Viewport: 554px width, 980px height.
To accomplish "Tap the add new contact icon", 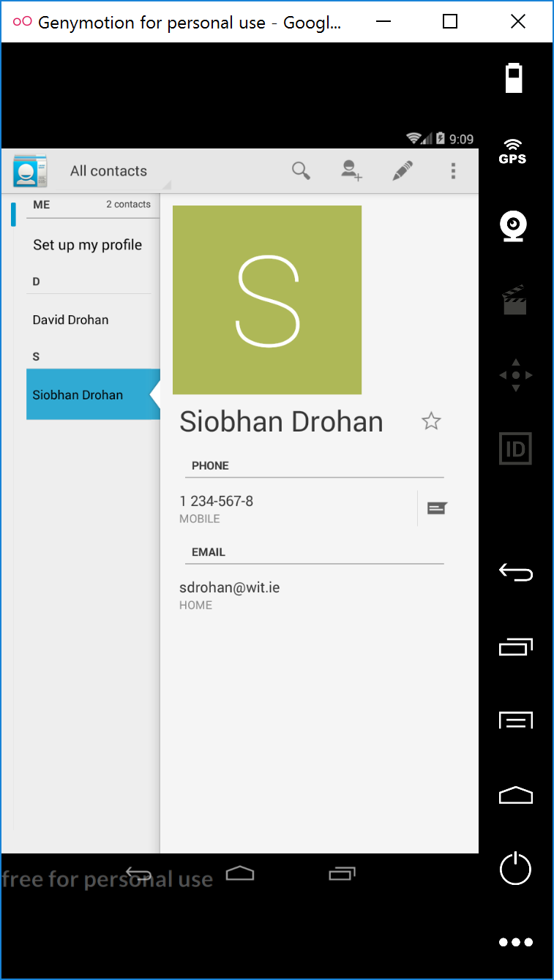I will [x=351, y=170].
